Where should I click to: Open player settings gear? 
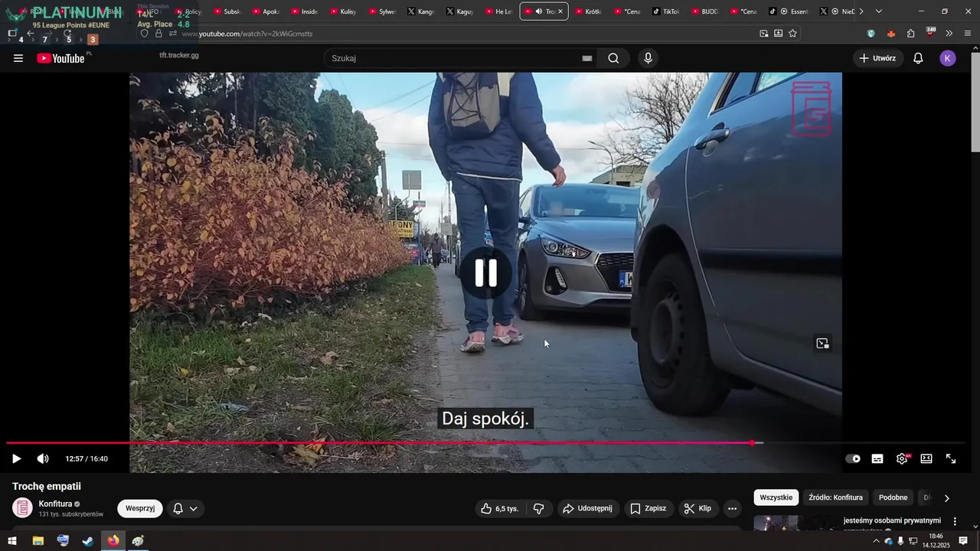(902, 459)
